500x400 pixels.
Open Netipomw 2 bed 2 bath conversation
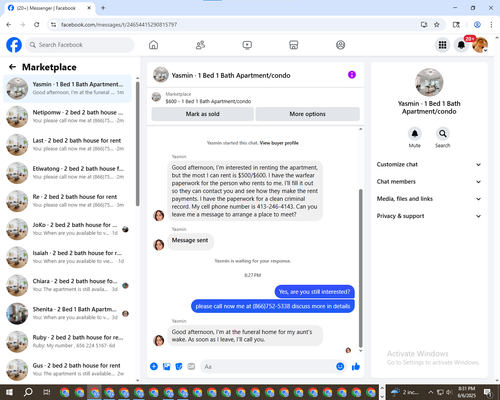(x=67, y=117)
